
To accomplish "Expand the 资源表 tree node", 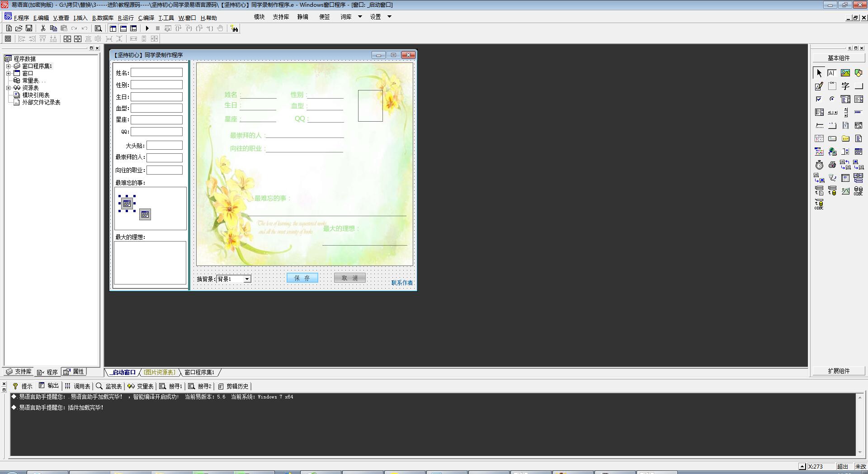I will 8,88.
